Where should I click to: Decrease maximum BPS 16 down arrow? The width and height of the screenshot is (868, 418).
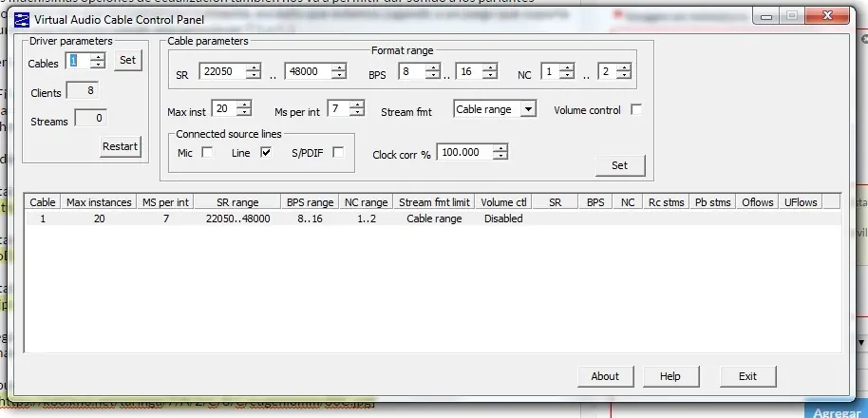tap(489, 75)
